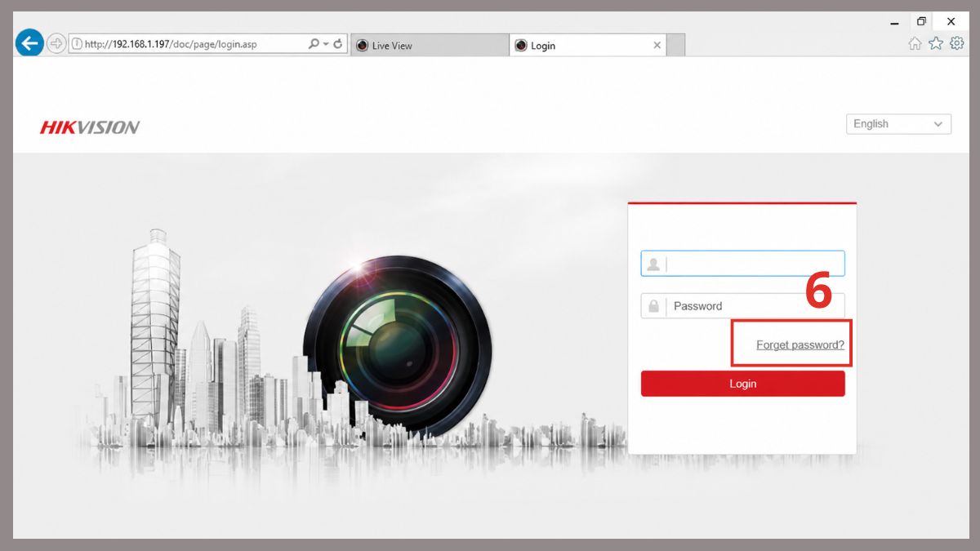Open the favorites star icon
Image resolution: width=980 pixels, height=551 pixels.
pos(936,44)
